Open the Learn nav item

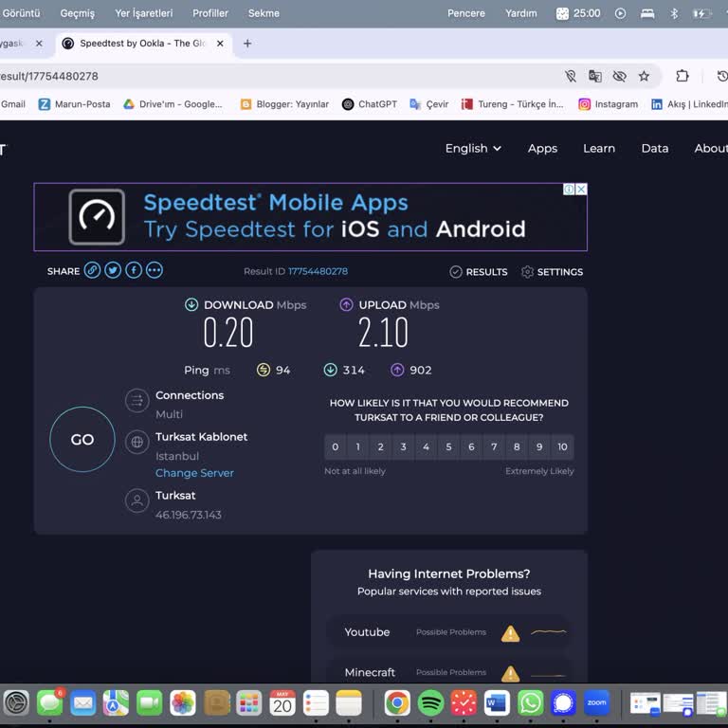(599, 148)
